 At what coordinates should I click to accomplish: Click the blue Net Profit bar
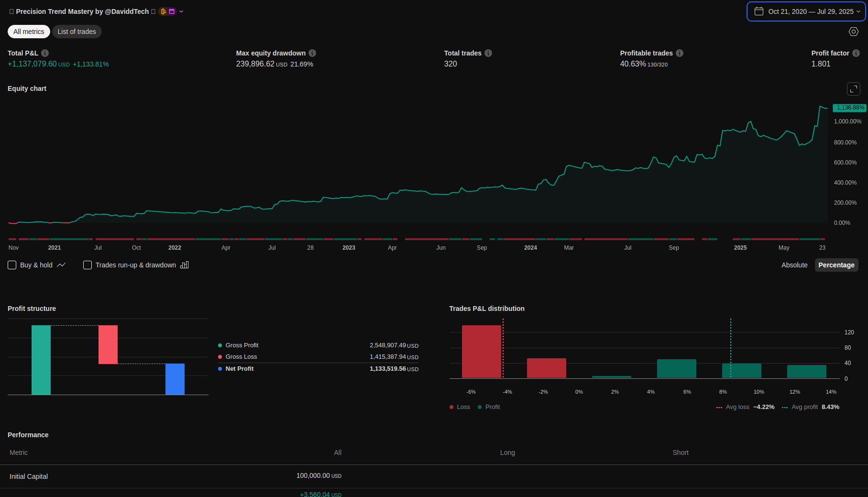point(175,379)
